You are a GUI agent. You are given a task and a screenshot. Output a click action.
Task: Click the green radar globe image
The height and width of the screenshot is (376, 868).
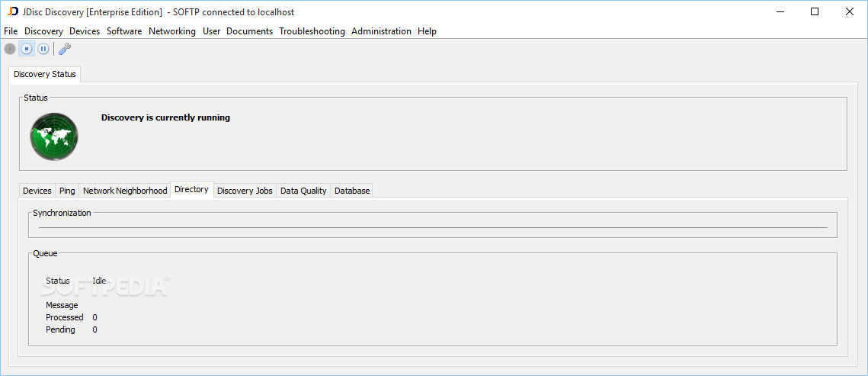tap(53, 137)
